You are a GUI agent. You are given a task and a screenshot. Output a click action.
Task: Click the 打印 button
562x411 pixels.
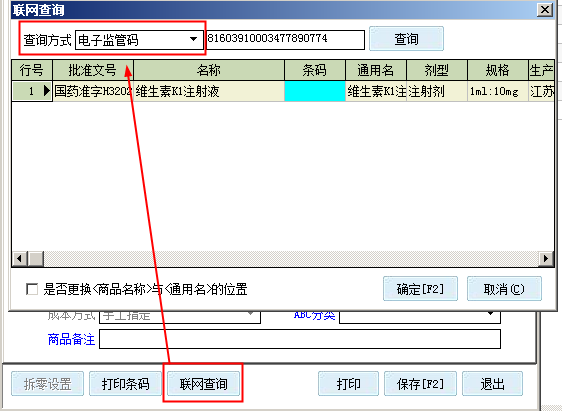point(348,384)
